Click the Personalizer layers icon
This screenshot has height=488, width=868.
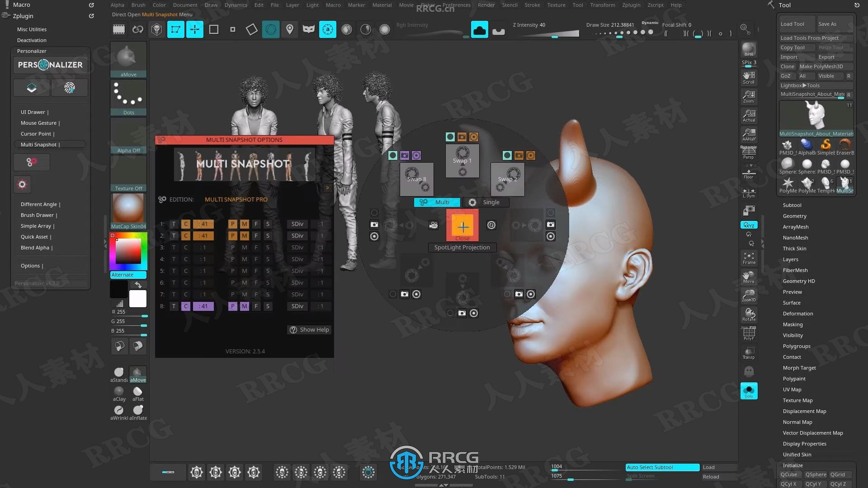(32, 88)
